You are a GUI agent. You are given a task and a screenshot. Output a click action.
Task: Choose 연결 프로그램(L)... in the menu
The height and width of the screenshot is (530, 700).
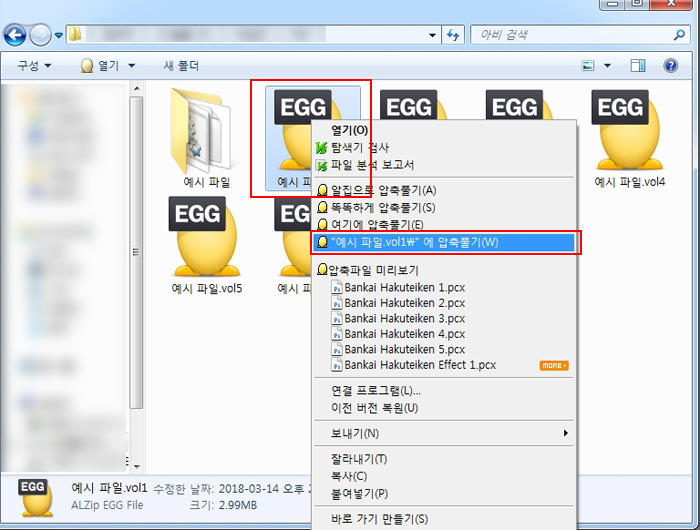tap(444, 391)
